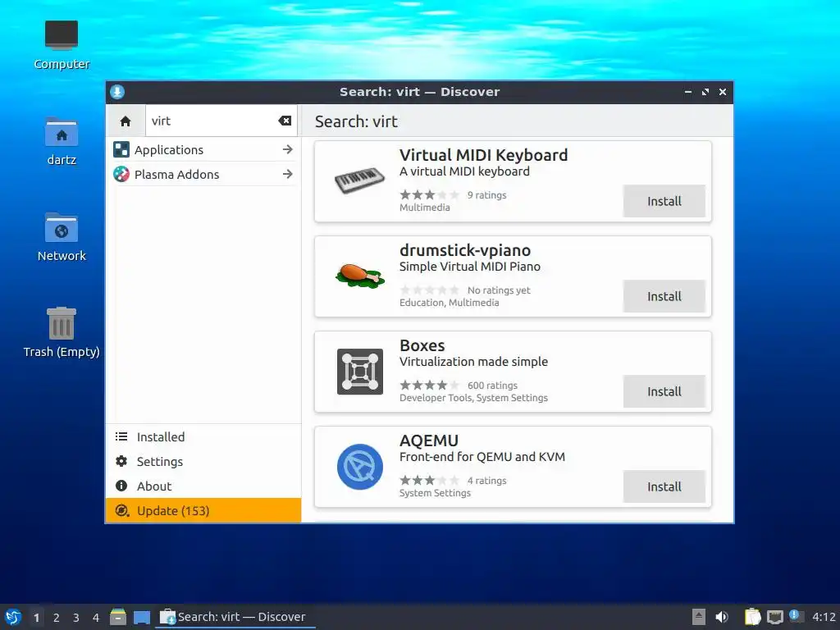840x630 pixels.
Task: Click the About info icon
Action: (x=121, y=486)
